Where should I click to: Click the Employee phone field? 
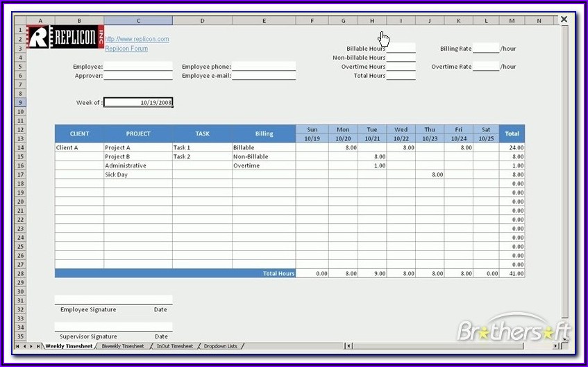tap(264, 67)
